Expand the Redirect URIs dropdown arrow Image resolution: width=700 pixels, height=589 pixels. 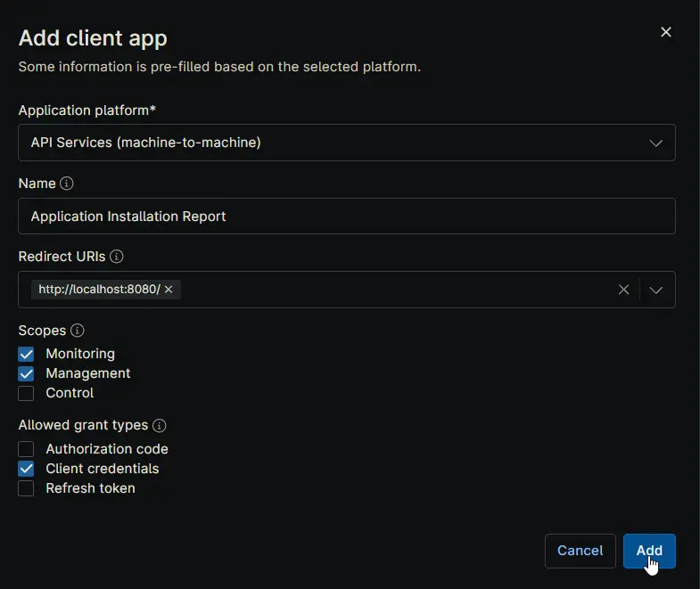tap(655, 290)
